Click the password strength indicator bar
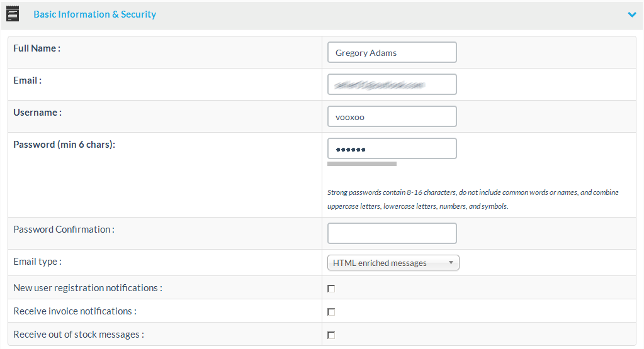Viewport: 644px width, 349px height. point(362,164)
